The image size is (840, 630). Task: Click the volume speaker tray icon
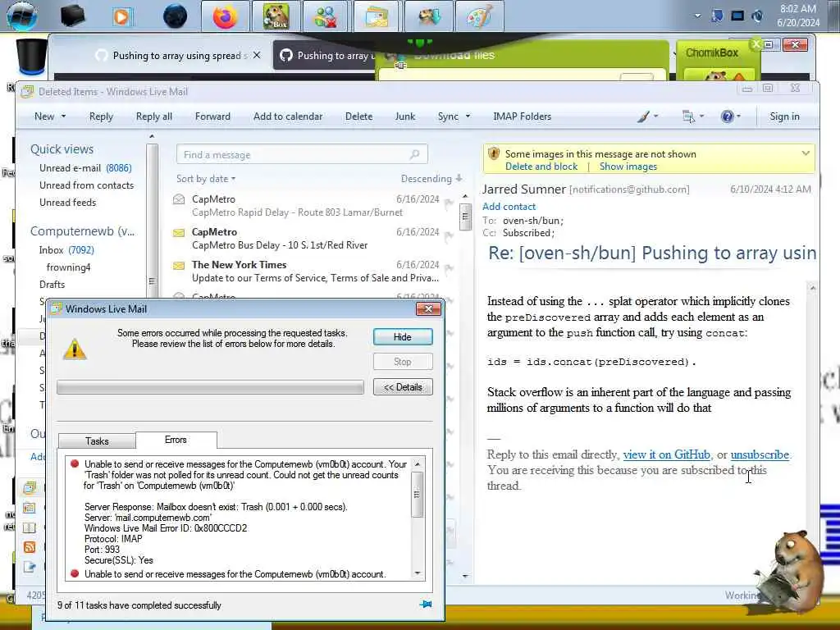point(757,16)
